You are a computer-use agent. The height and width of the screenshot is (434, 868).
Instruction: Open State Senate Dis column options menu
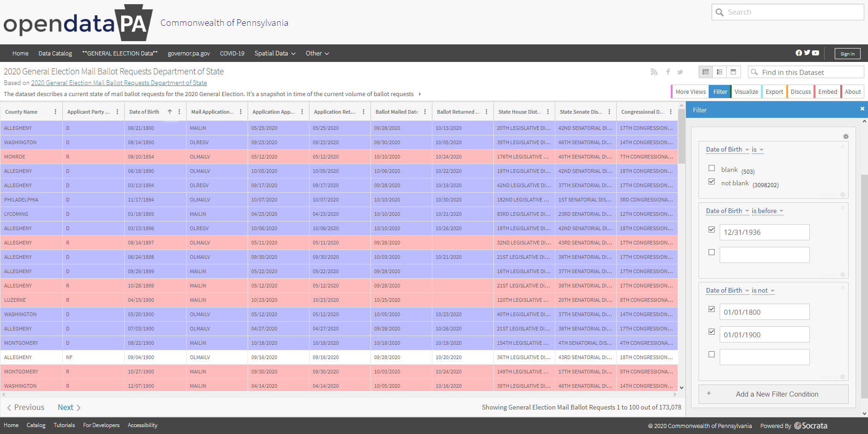(609, 112)
